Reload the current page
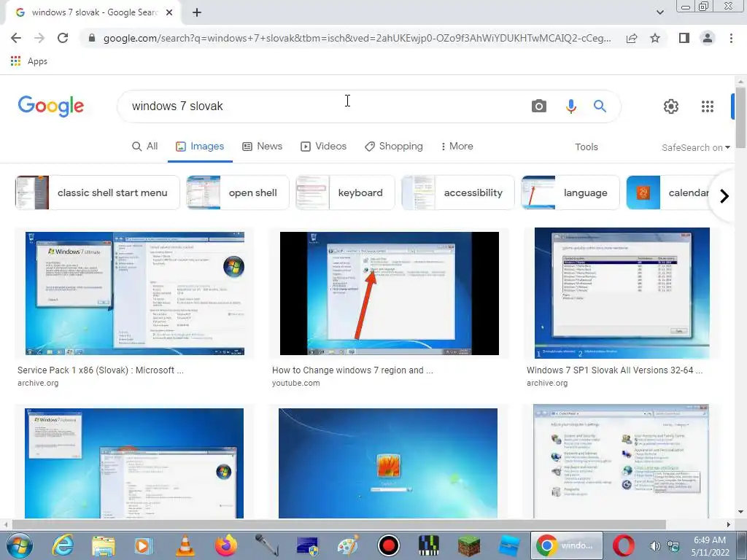 63,38
